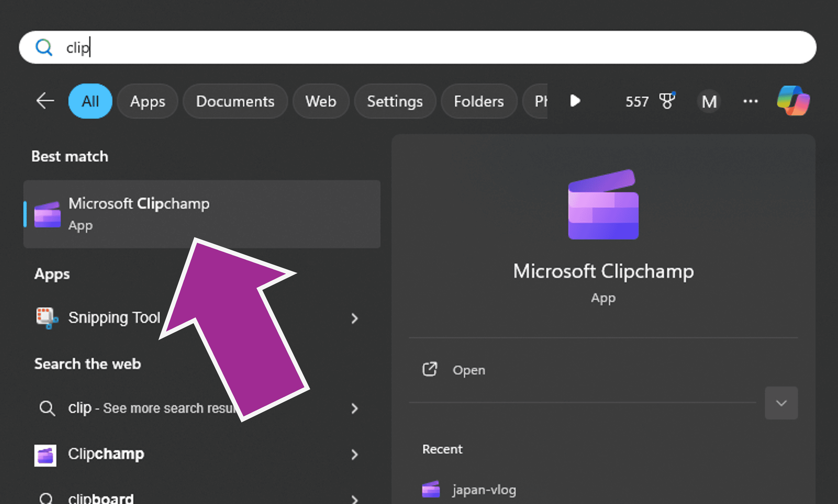Expand more actions below the Open button
Screen dimensions: 838x504
[x=781, y=403]
